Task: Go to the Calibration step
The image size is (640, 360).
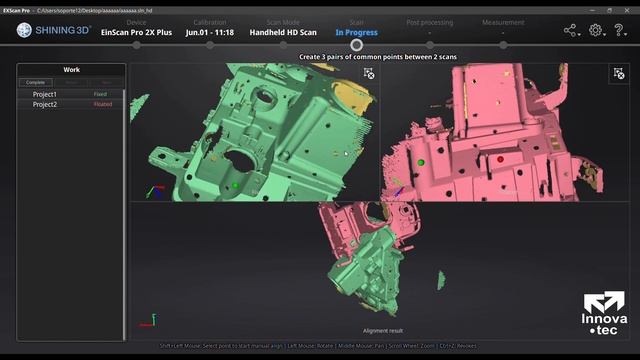Action: coord(210,28)
